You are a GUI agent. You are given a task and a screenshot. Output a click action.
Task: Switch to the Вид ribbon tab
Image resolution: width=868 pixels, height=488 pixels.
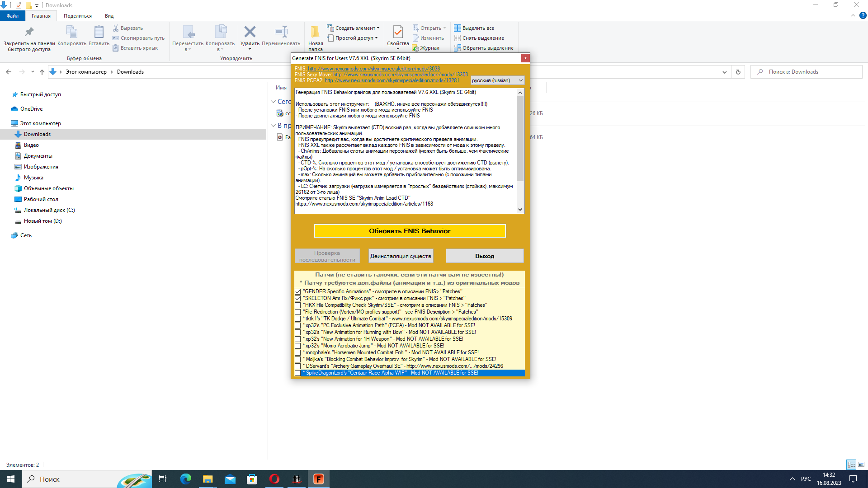point(109,16)
